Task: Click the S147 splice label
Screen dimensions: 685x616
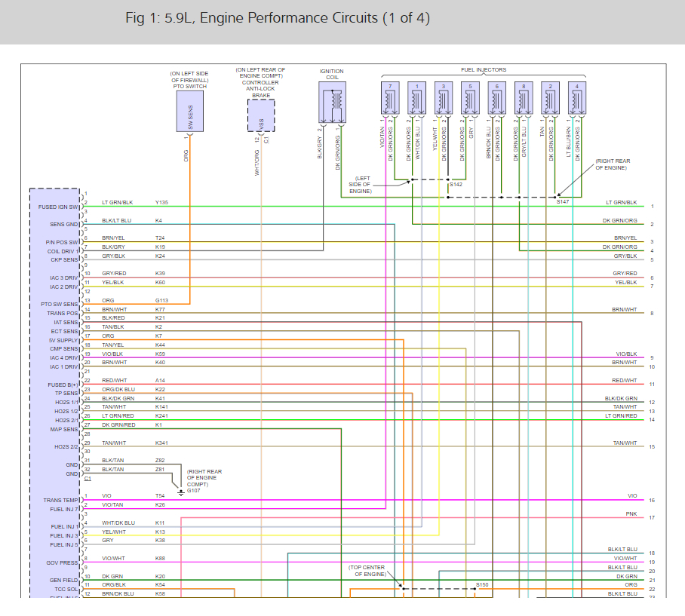Action: tap(563, 202)
